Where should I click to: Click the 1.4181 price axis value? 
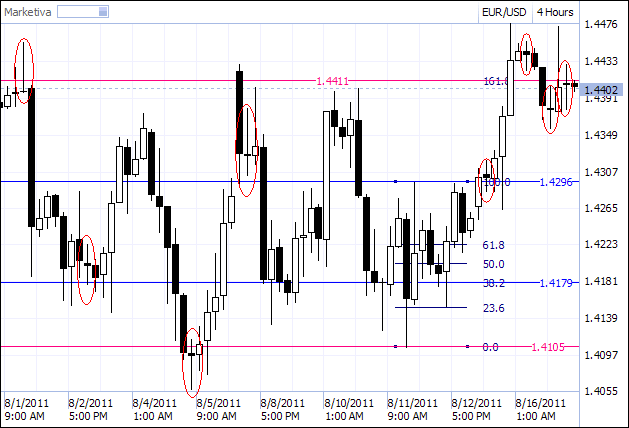tap(601, 281)
